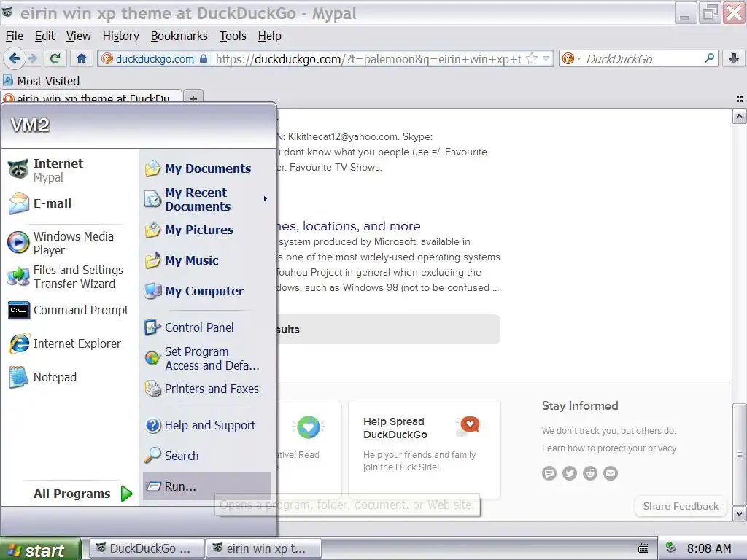The height and width of the screenshot is (560, 747).
Task: Expand My Recent Documents submenu
Action: [206, 199]
